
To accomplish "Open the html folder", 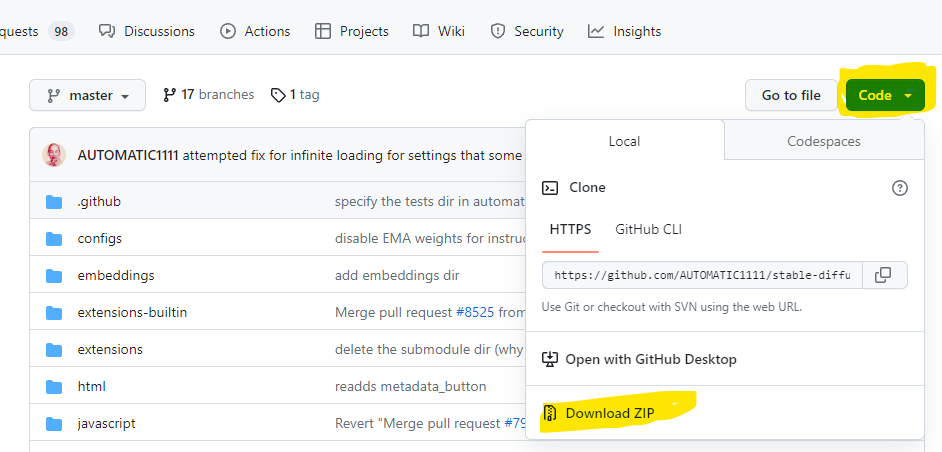I will click(x=91, y=386).
